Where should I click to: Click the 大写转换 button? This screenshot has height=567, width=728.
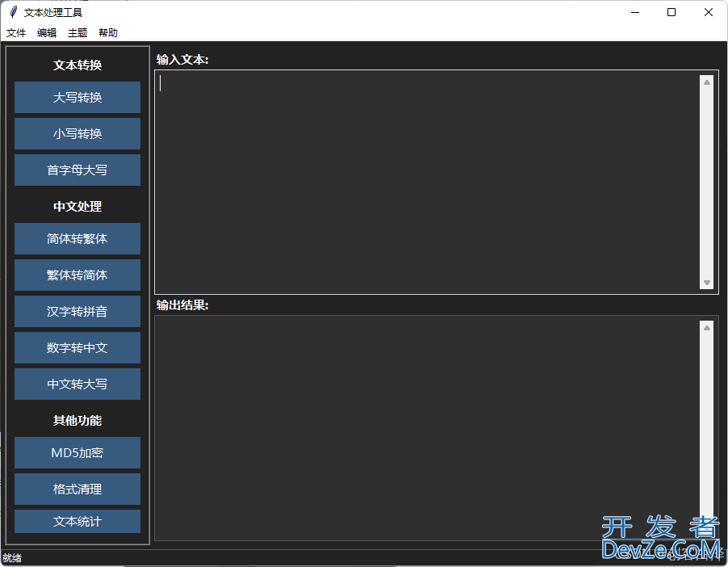(77, 97)
